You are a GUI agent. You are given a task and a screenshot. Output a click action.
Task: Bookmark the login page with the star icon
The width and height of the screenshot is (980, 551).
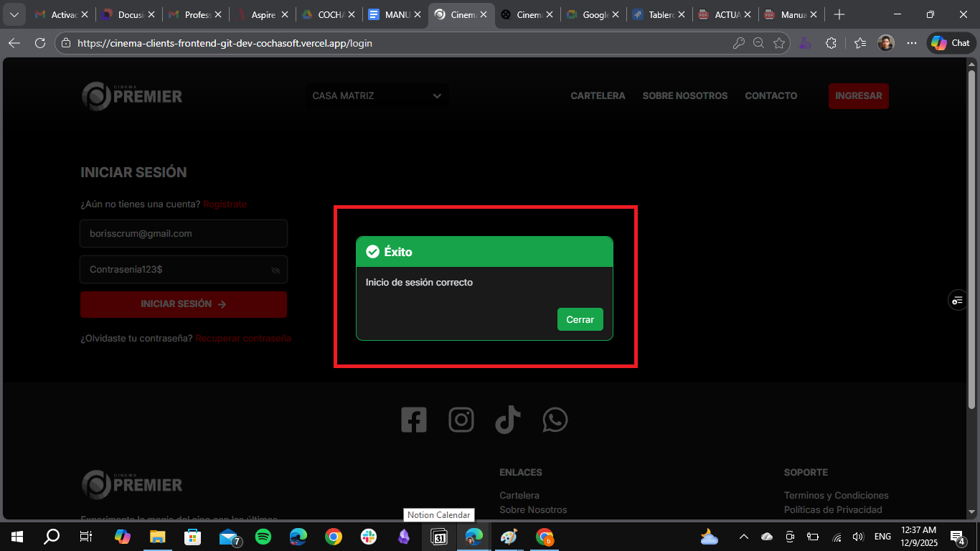coord(780,43)
